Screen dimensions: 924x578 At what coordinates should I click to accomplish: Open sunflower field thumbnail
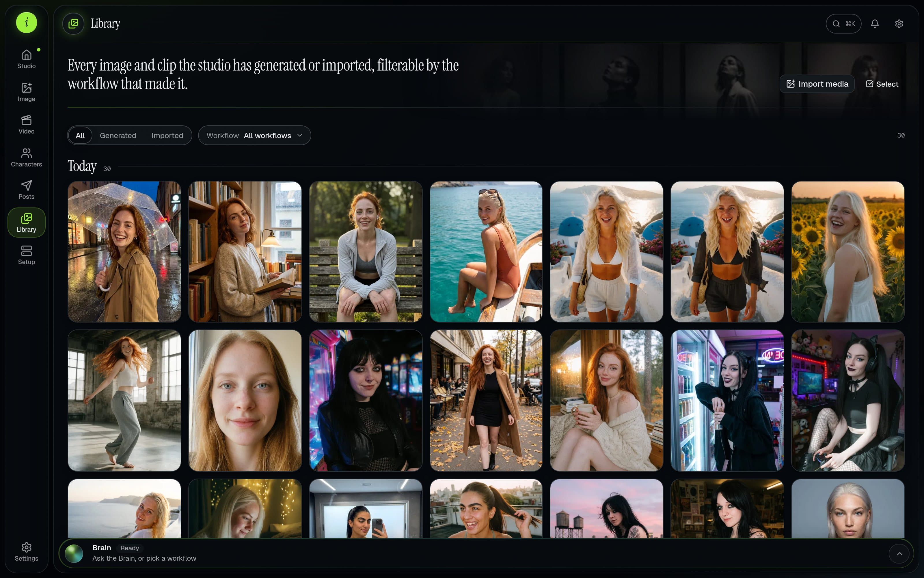pos(848,251)
